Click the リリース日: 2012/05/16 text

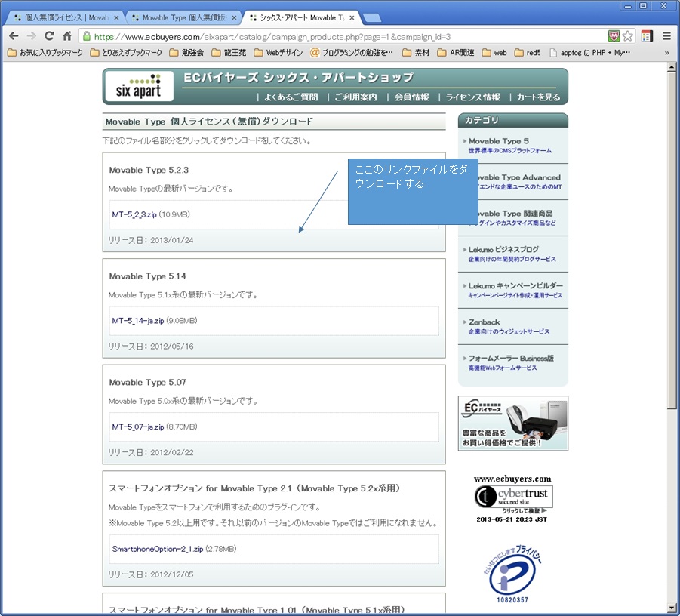click(150, 346)
